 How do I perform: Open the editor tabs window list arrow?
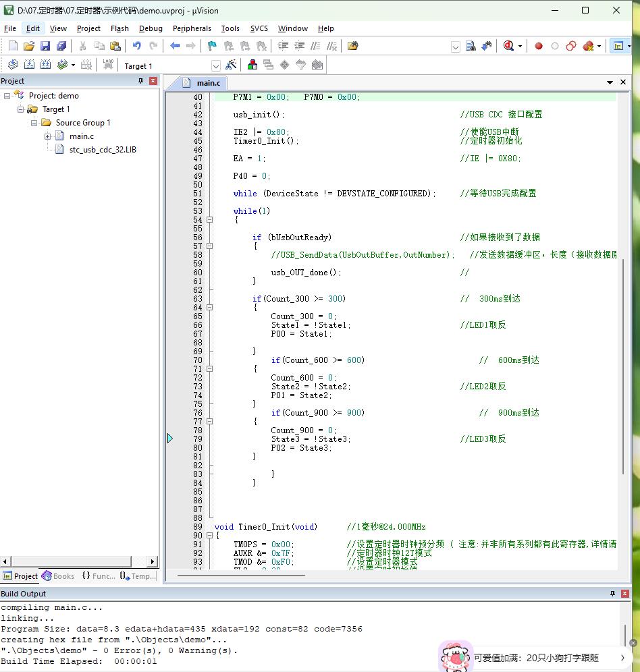tap(610, 82)
